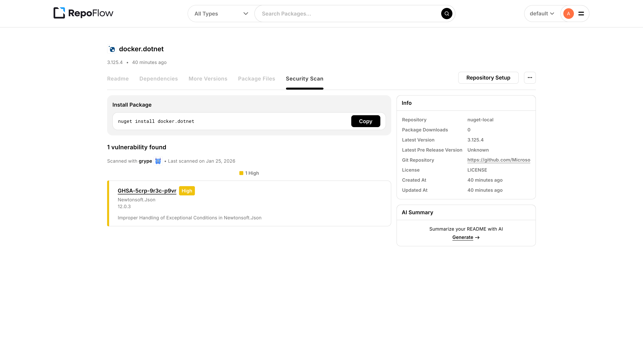This screenshot has height=364, width=643.
Task: Click the grype scanner mascot icon
Action: [x=158, y=161]
